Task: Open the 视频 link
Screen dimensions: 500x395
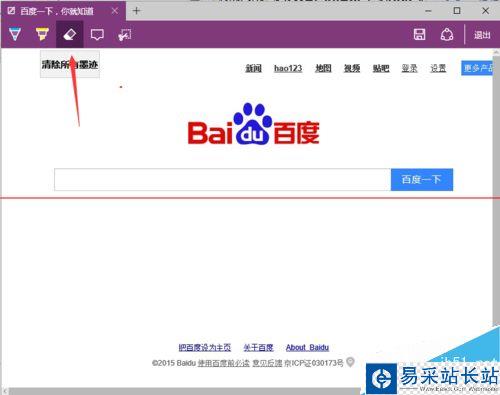Action: (x=352, y=68)
